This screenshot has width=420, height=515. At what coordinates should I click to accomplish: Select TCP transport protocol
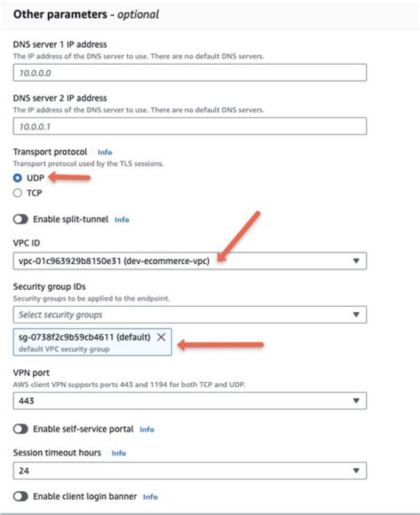pos(17,193)
